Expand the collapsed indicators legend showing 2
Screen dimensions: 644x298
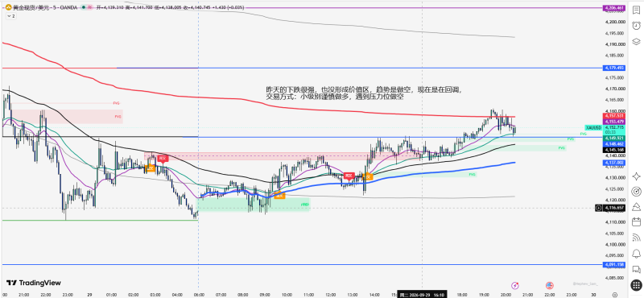10,15
